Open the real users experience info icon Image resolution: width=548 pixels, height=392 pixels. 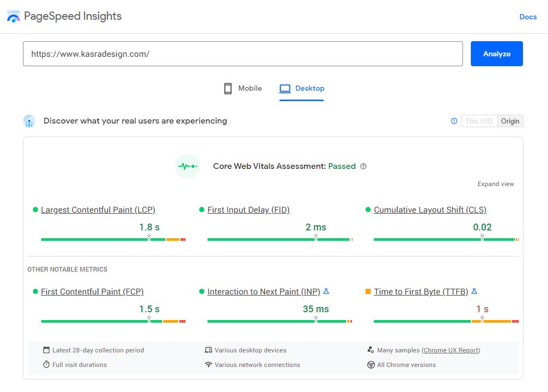click(454, 120)
